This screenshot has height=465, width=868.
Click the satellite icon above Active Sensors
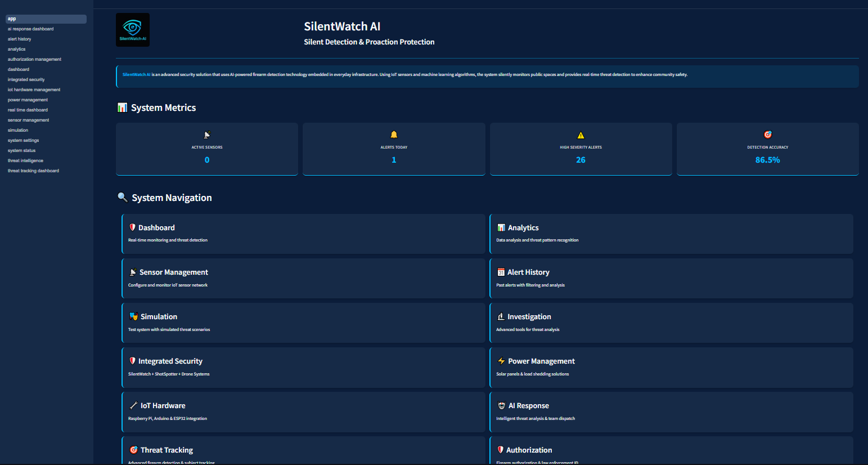click(x=207, y=135)
